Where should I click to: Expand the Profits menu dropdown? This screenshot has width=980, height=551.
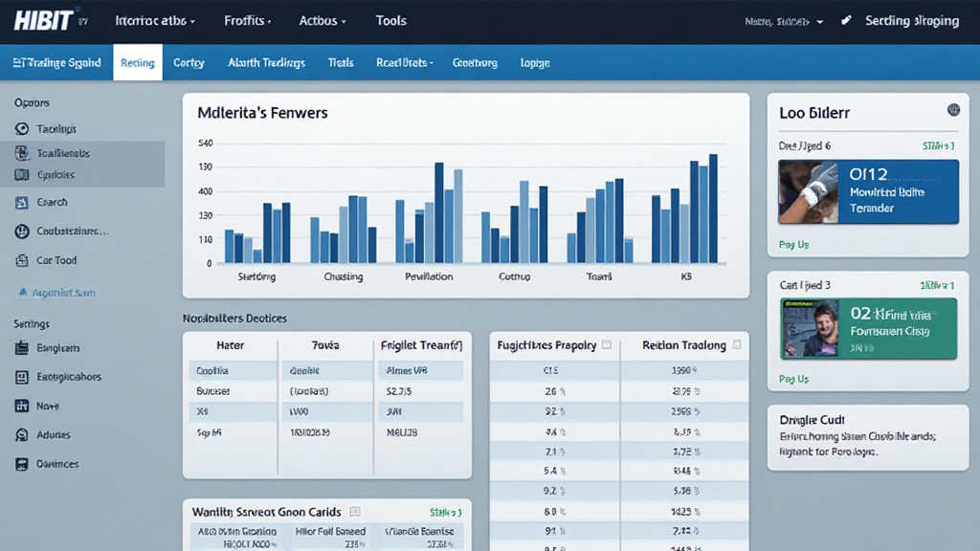click(247, 19)
